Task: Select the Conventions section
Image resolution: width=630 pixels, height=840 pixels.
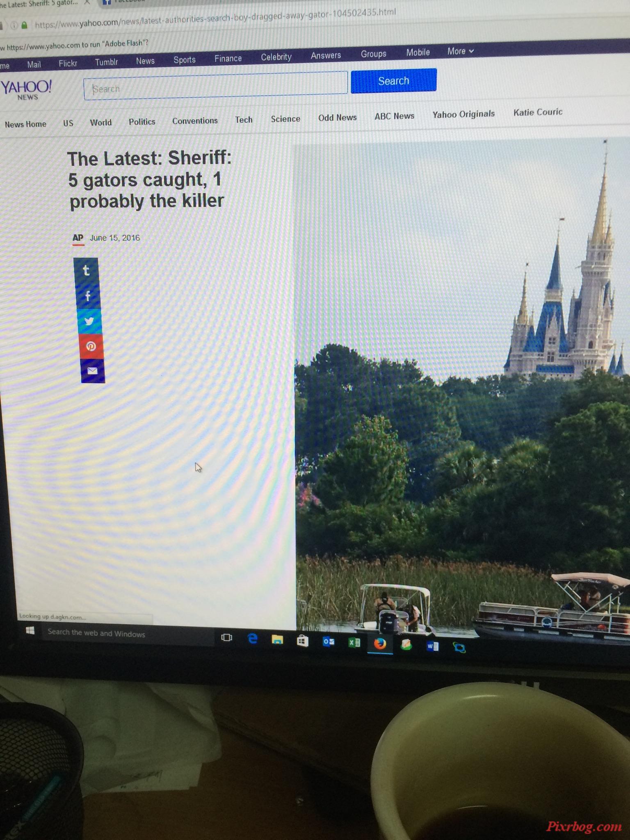Action: pyautogui.click(x=195, y=121)
